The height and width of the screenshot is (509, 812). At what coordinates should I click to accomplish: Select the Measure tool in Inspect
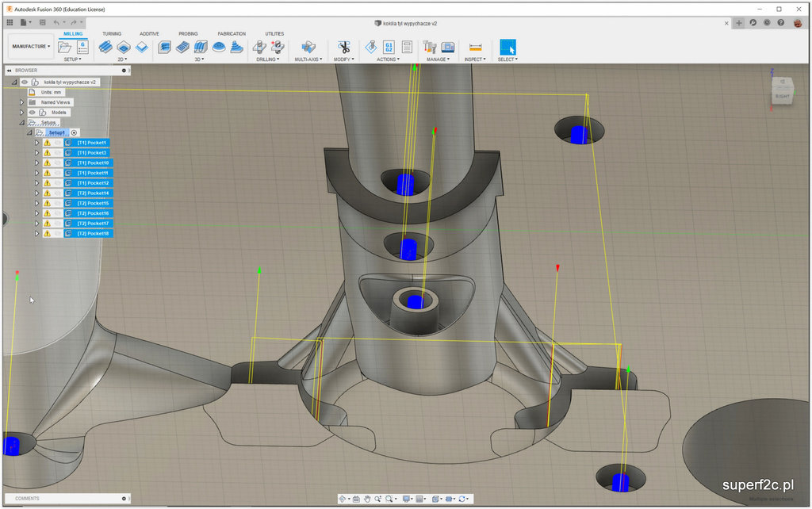point(475,48)
